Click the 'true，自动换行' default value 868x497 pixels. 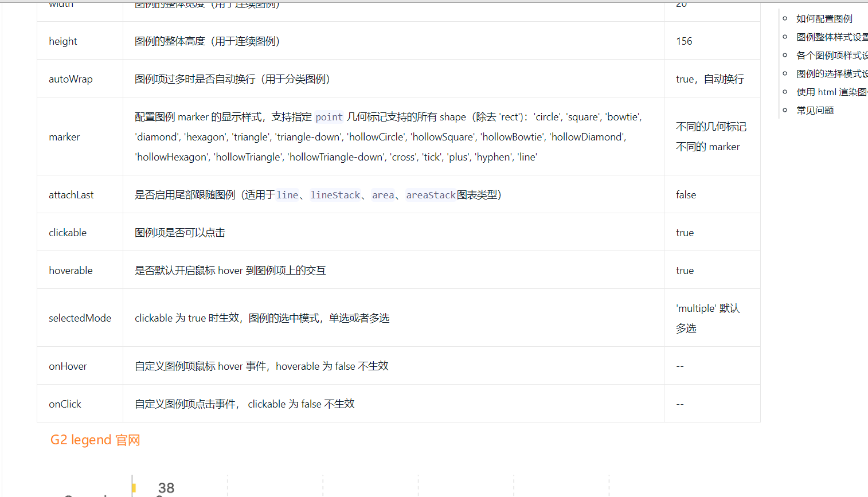pyautogui.click(x=710, y=79)
